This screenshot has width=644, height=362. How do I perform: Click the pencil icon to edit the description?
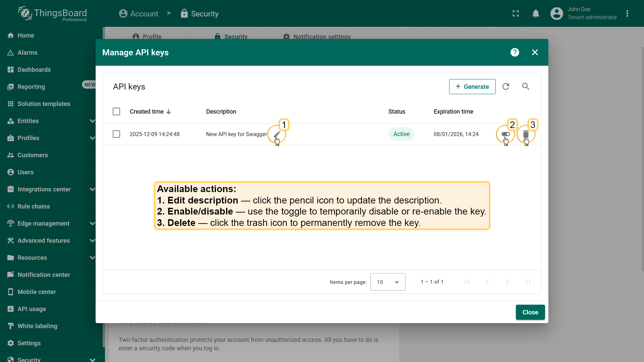click(x=277, y=134)
